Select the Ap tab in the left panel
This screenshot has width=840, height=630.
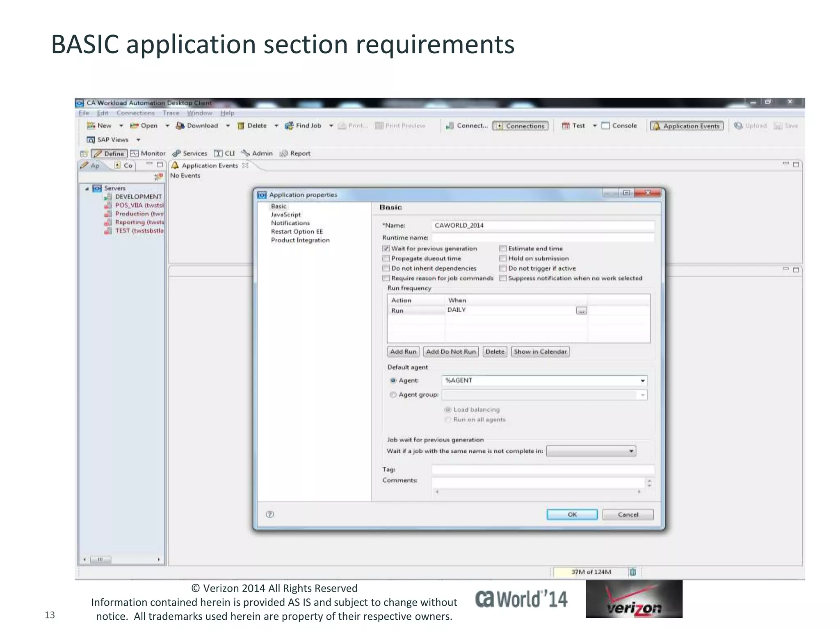coord(90,165)
